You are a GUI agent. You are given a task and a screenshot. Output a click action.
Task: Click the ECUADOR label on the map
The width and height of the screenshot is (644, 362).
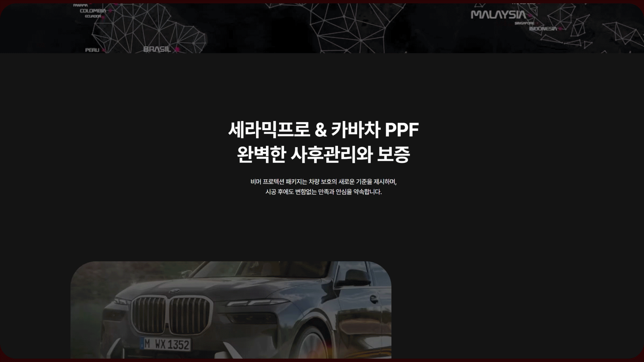coord(93,16)
